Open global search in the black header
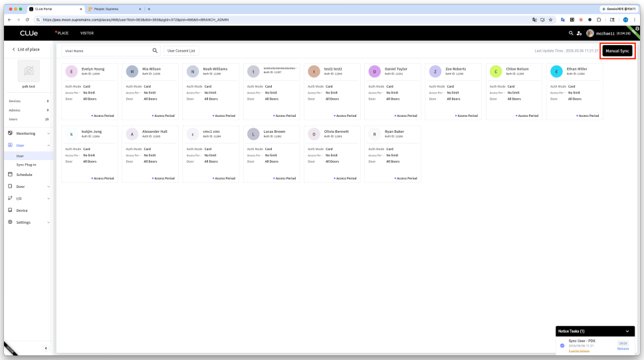Screen dimensions: 644x360 tap(571, 33)
